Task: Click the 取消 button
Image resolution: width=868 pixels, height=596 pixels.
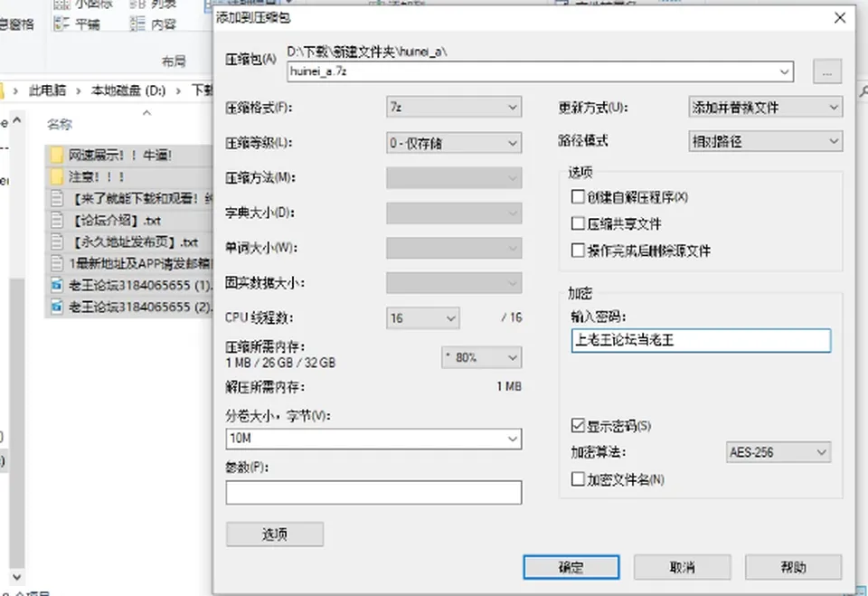Action: pos(683,567)
